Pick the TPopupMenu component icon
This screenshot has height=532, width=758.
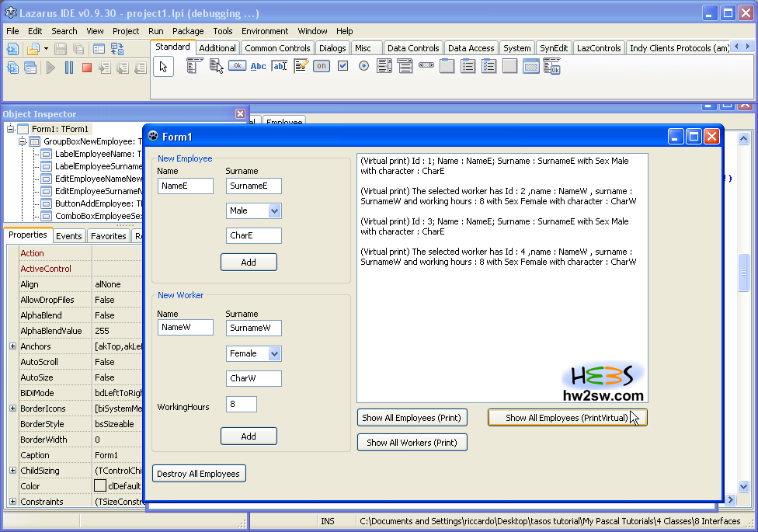click(x=216, y=66)
